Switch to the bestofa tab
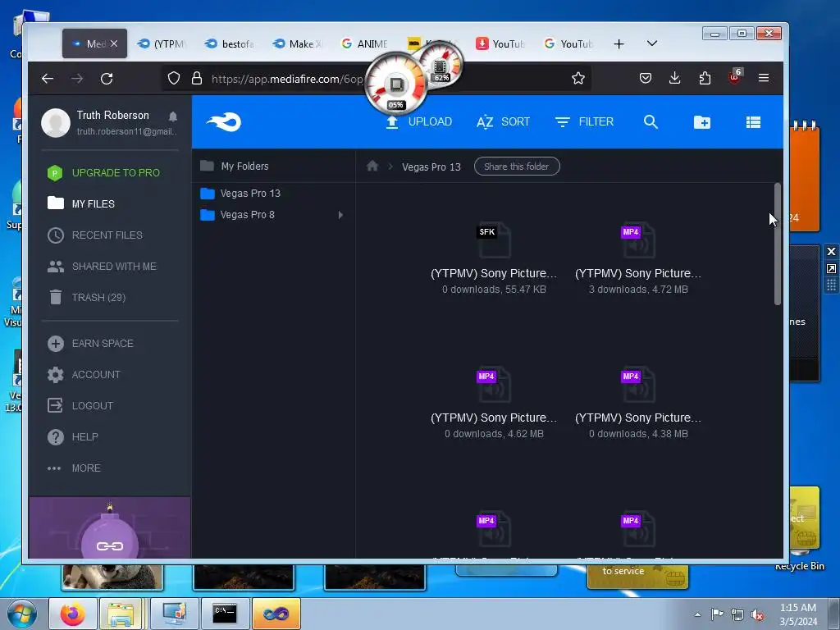The width and height of the screenshot is (840, 630). click(x=230, y=44)
